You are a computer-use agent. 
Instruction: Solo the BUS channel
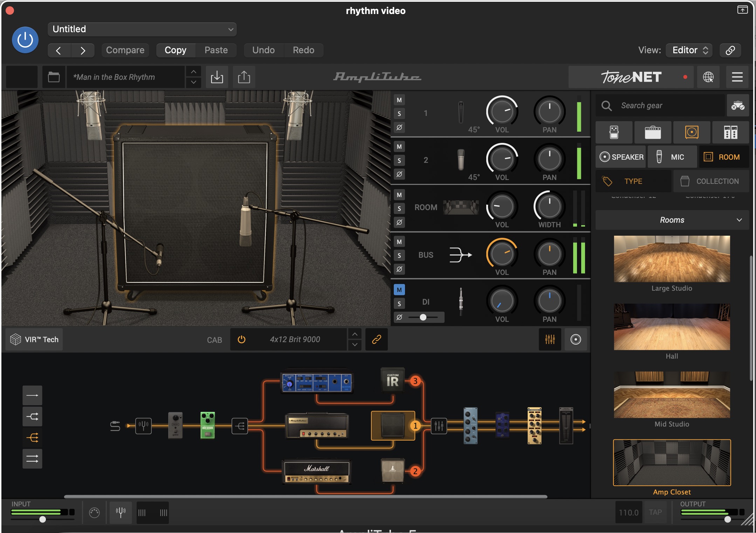[399, 255]
